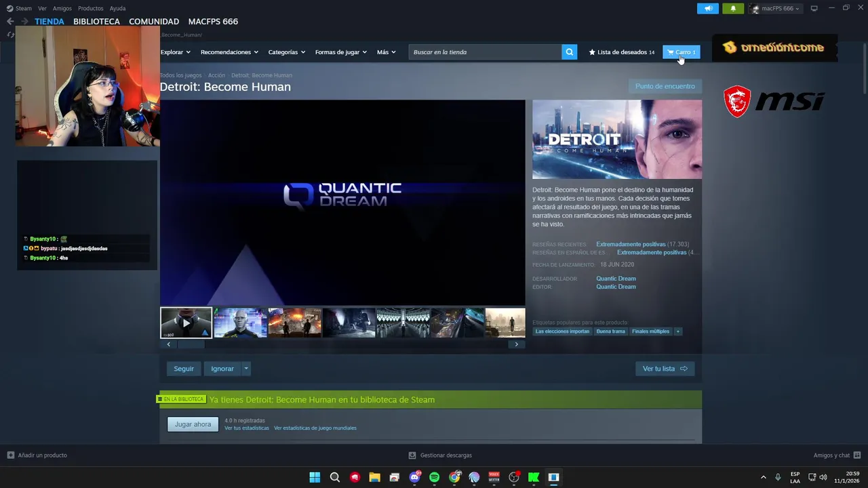Click the Finales múltiples tag
Image resolution: width=868 pixels, height=488 pixels.
click(x=650, y=331)
